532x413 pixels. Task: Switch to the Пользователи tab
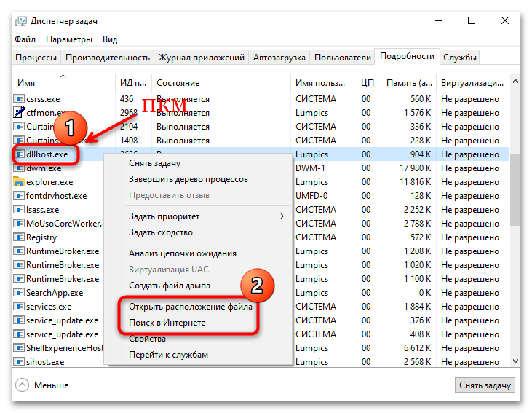343,58
